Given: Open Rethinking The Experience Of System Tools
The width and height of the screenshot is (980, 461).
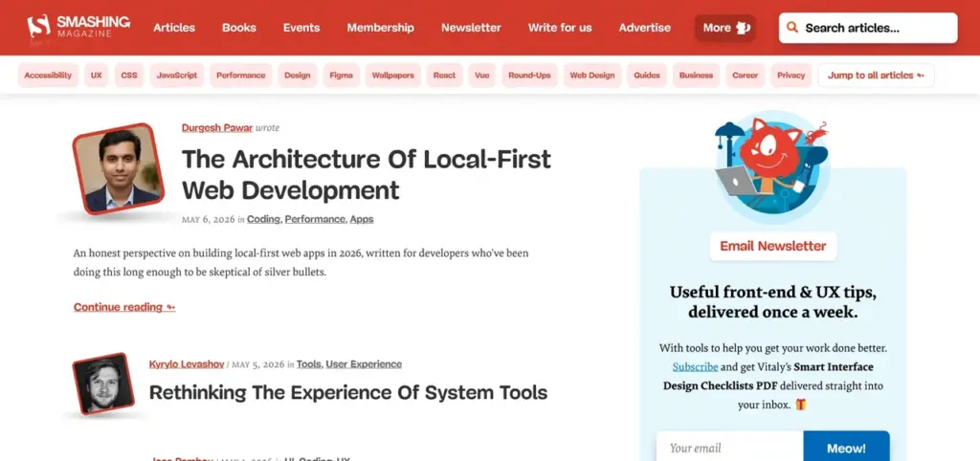Looking at the screenshot, I should [348, 392].
